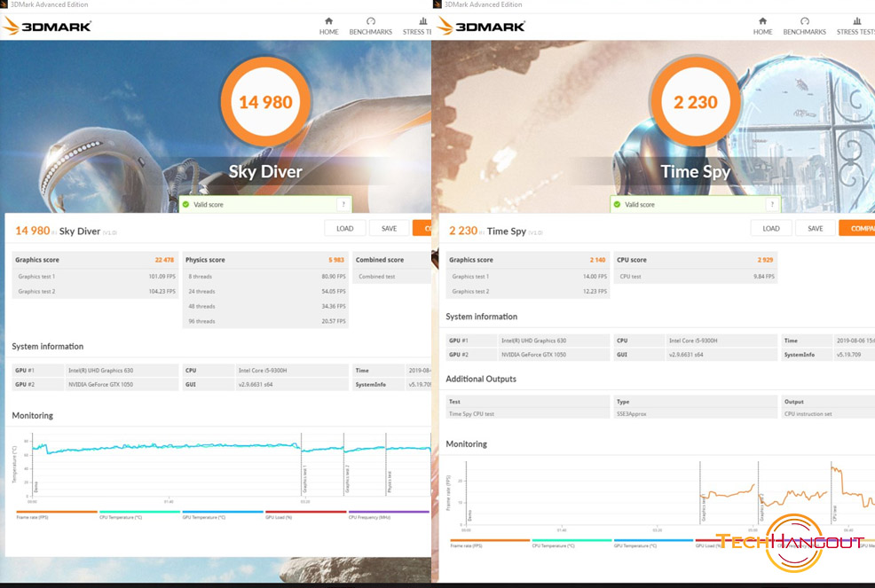Select 'Graphics test 2' 104.23 FPS row in Sky Diver
Image resolution: width=875 pixels, height=588 pixels.
95,291
